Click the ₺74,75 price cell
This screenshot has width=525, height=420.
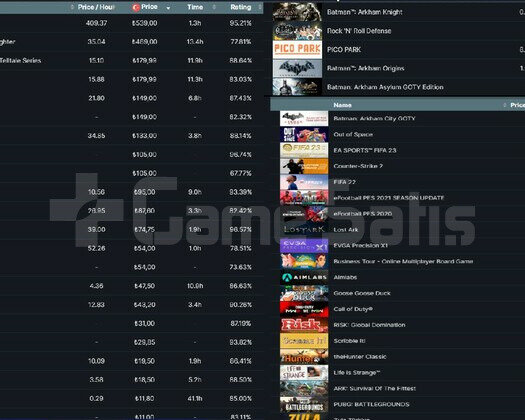coord(144,229)
